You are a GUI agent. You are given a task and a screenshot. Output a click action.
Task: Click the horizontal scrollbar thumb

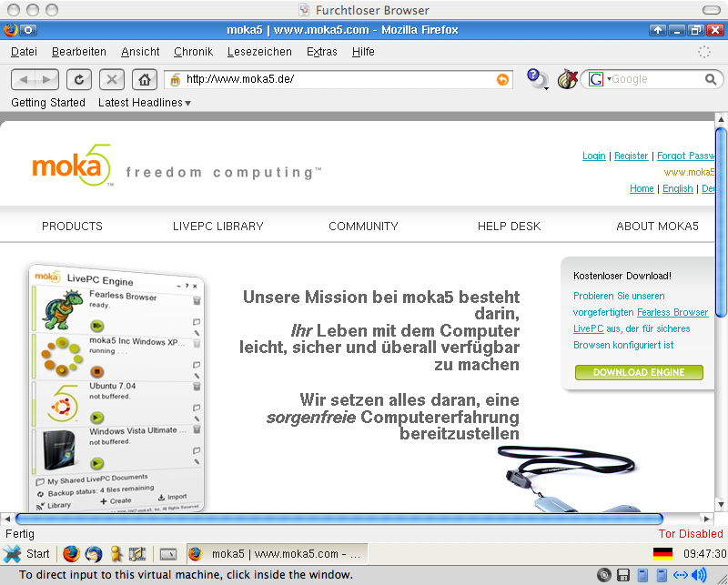[339, 519]
